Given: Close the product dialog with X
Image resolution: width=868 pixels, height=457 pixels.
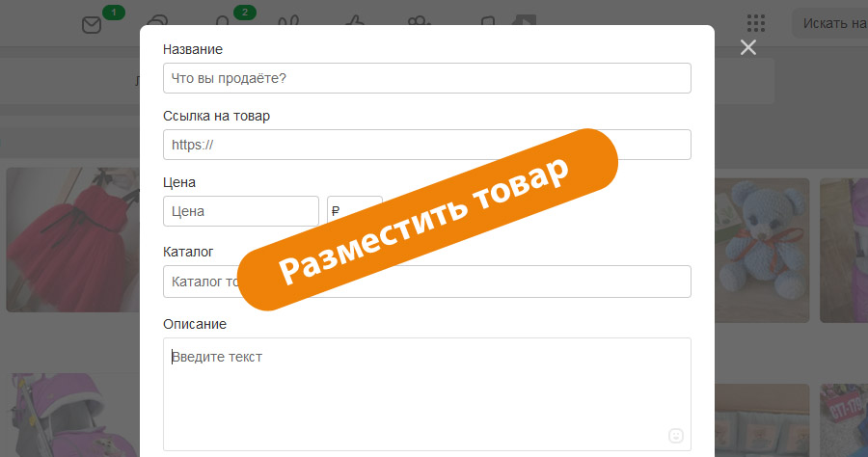Looking at the screenshot, I should point(747,48).
